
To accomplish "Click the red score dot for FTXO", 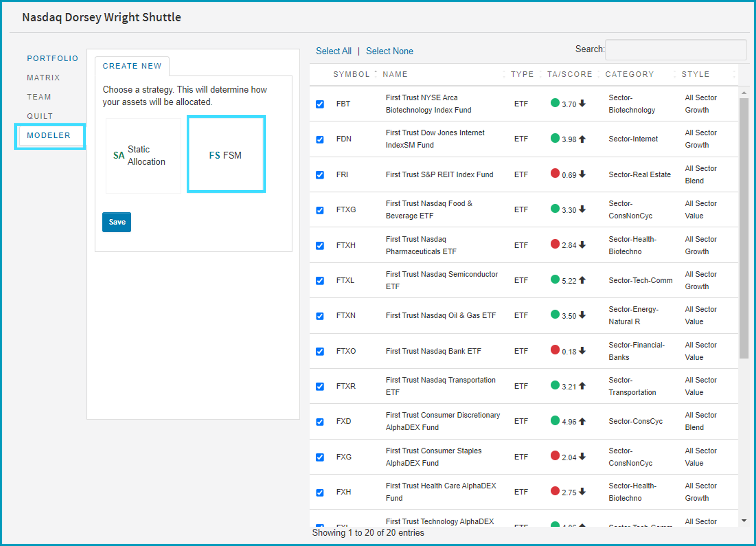I will pyautogui.click(x=555, y=350).
